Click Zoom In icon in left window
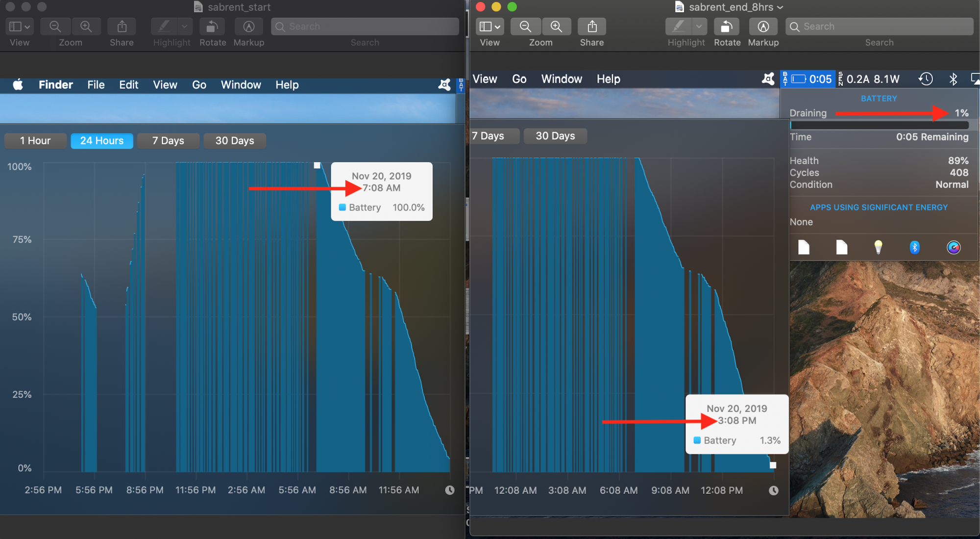The image size is (980, 539). click(86, 26)
